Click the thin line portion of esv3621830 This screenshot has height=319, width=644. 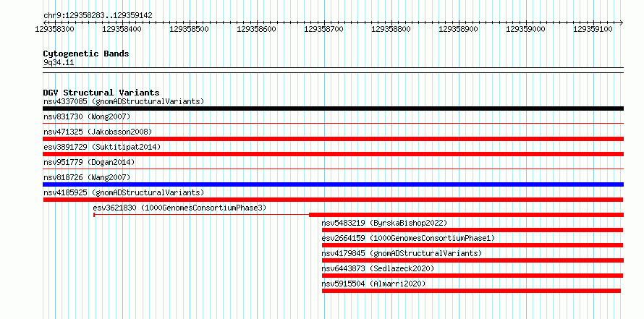pos(201,214)
